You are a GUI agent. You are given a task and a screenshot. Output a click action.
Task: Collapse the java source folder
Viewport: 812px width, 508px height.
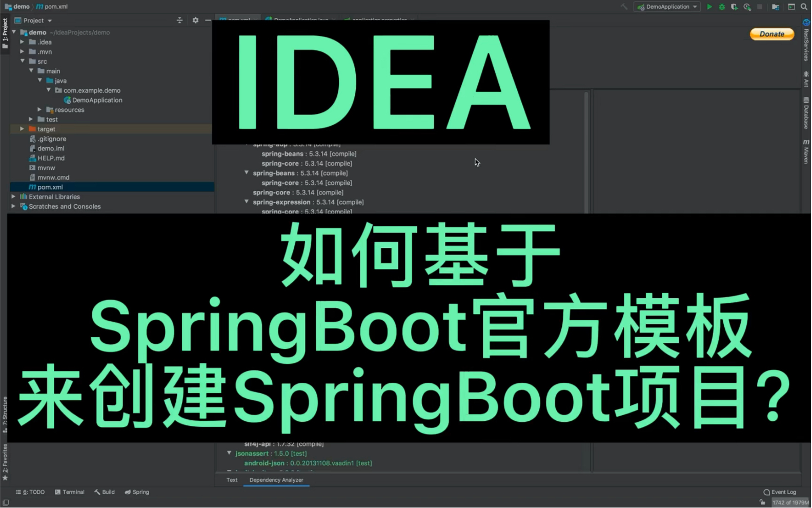tap(39, 81)
